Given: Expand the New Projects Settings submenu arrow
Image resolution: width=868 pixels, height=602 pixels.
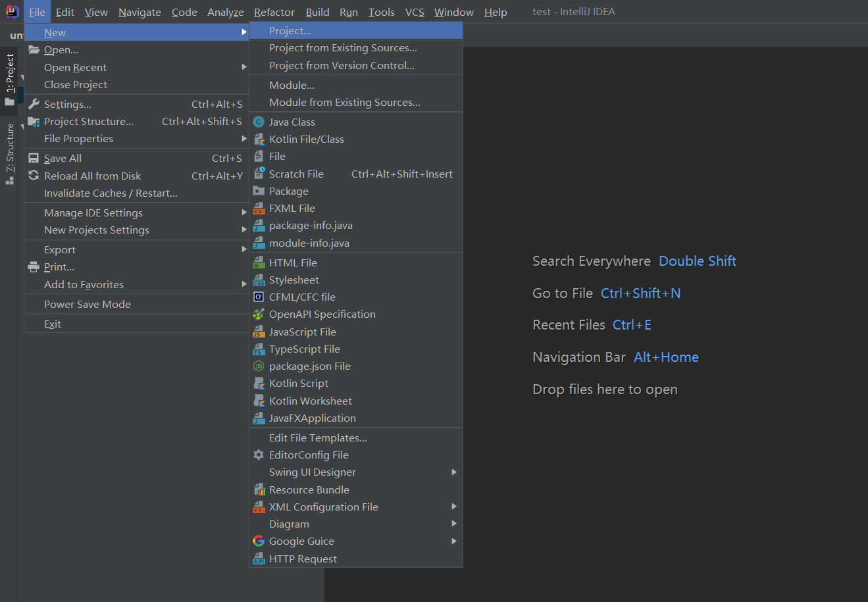Looking at the screenshot, I should tap(244, 230).
